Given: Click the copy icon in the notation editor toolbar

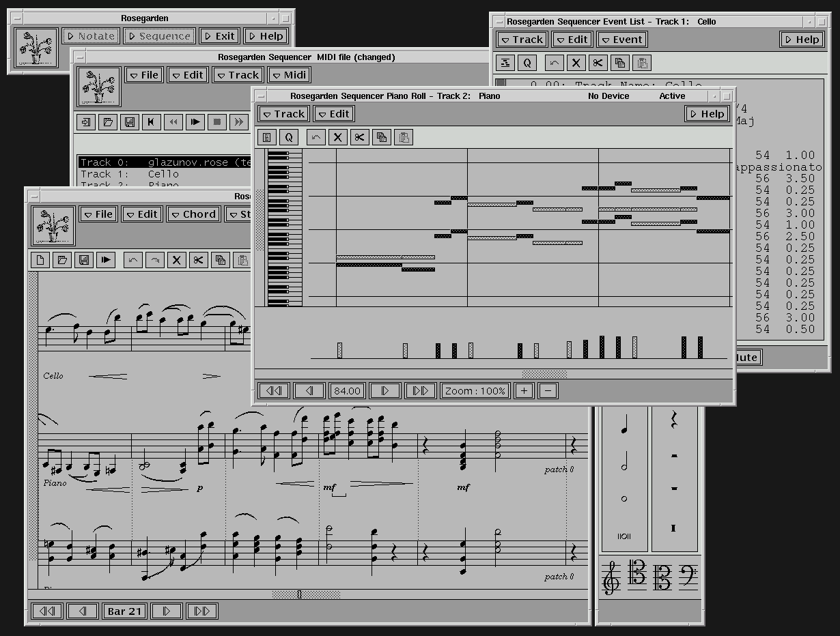Looking at the screenshot, I should 221,259.
